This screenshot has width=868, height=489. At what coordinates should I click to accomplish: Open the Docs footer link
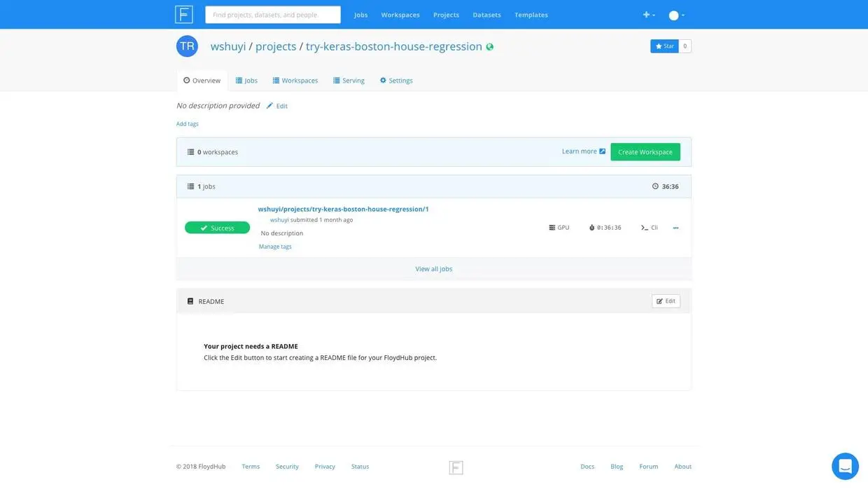pos(587,467)
